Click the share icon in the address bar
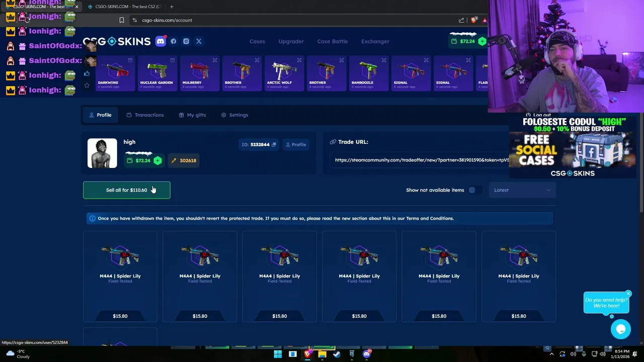This screenshot has width=644, height=362. 461,20
